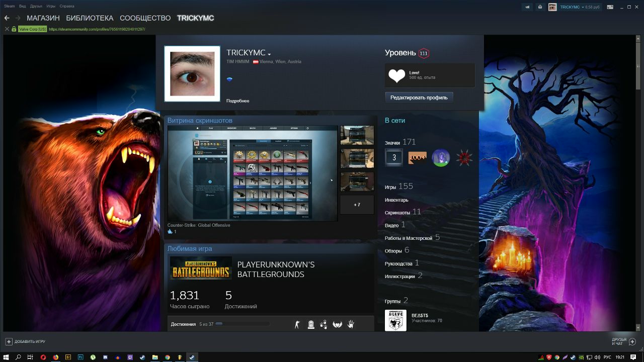Click the steamcommunity.com URL address field
The image size is (644, 362).
pyautogui.click(x=97, y=29)
